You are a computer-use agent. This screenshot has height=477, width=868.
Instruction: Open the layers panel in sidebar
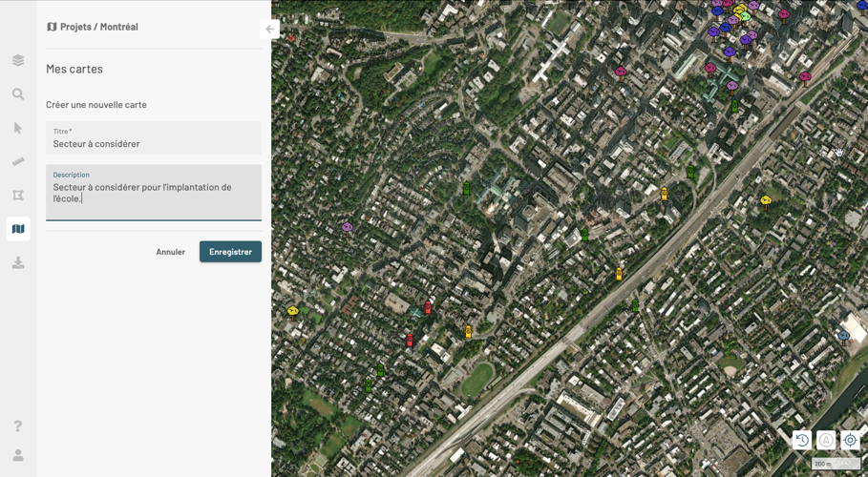click(x=18, y=61)
